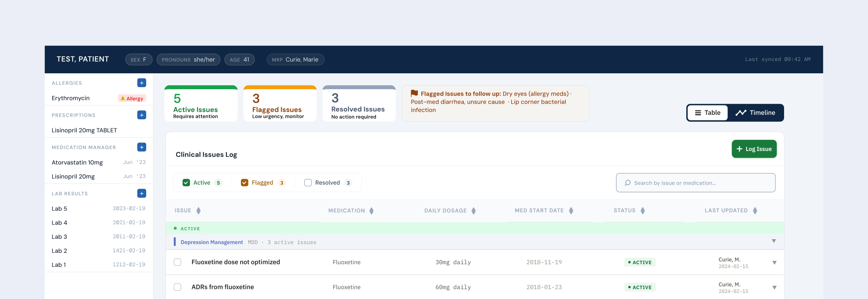Screen dimensions: 868x299
Task: Select the Fluoxetine dose not optimized row checkbox
Action: 177,262
